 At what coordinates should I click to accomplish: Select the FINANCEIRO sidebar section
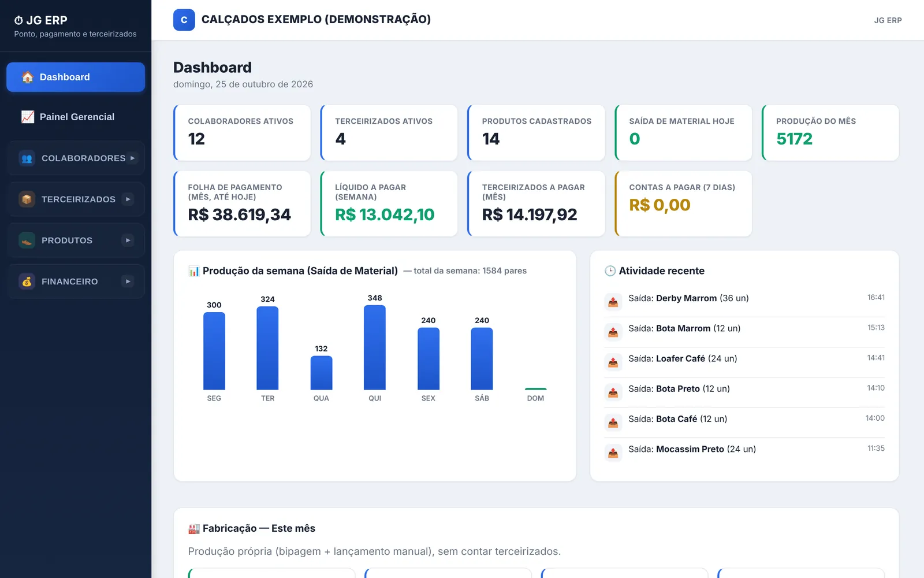pyautogui.click(x=76, y=281)
